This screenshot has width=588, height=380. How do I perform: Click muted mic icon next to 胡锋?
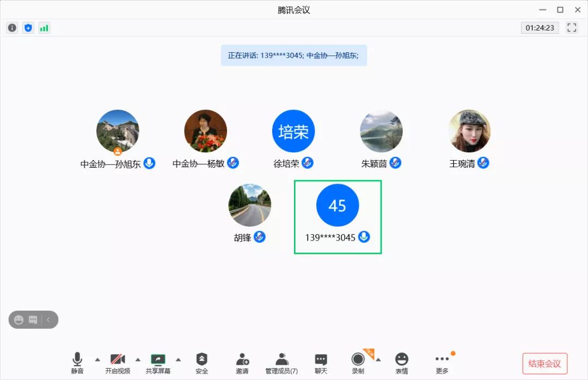[x=260, y=237]
